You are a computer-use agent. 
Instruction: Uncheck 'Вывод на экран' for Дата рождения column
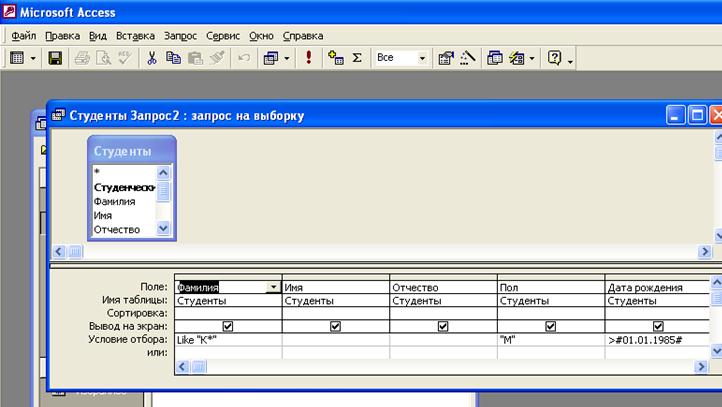[x=658, y=326]
